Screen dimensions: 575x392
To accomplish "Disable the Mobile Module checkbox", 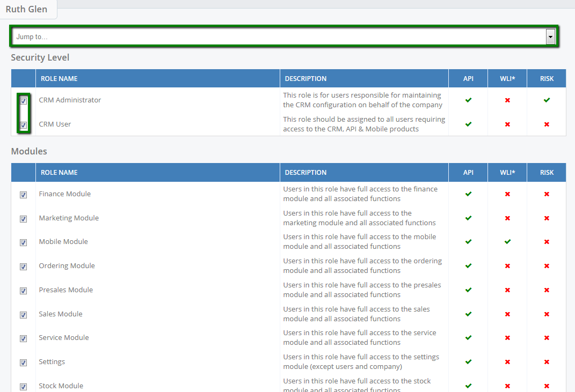I will (24, 242).
